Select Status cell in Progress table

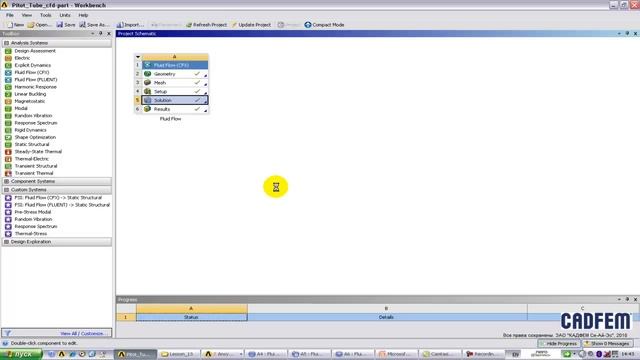click(x=191, y=317)
